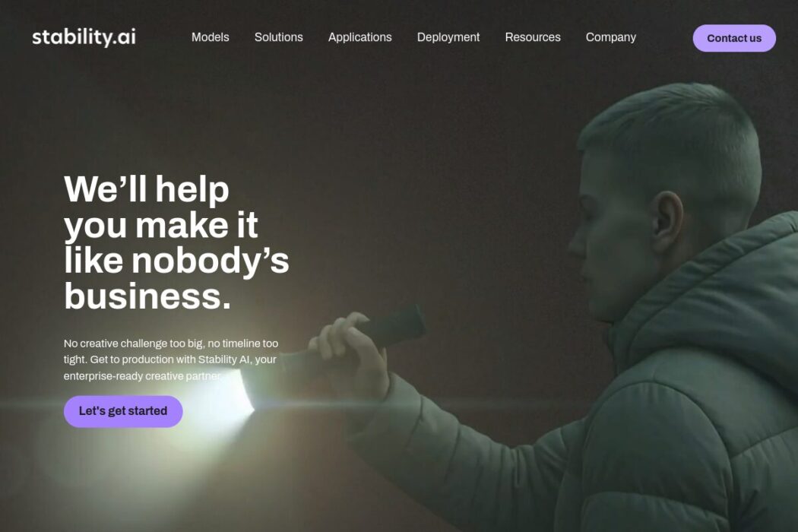Click the Let's get started button

(123, 411)
